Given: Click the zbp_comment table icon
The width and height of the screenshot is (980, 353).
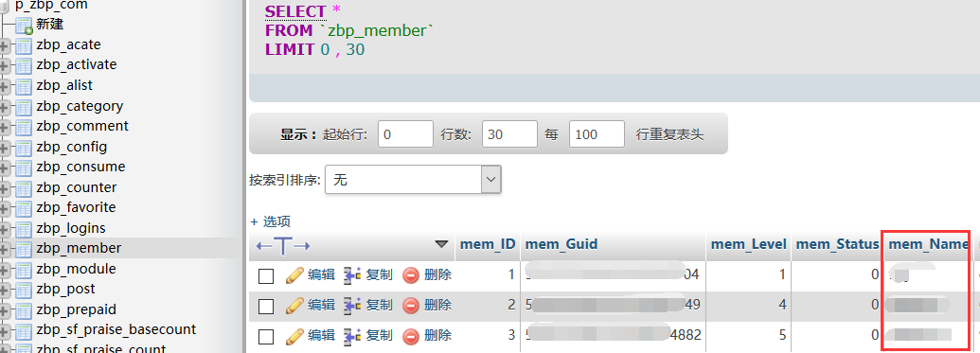Looking at the screenshot, I should [23, 127].
